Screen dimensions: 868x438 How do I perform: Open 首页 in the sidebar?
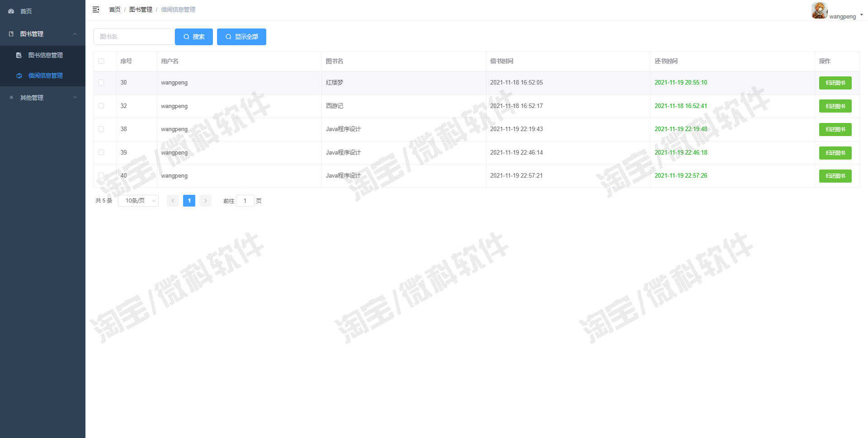(x=42, y=11)
